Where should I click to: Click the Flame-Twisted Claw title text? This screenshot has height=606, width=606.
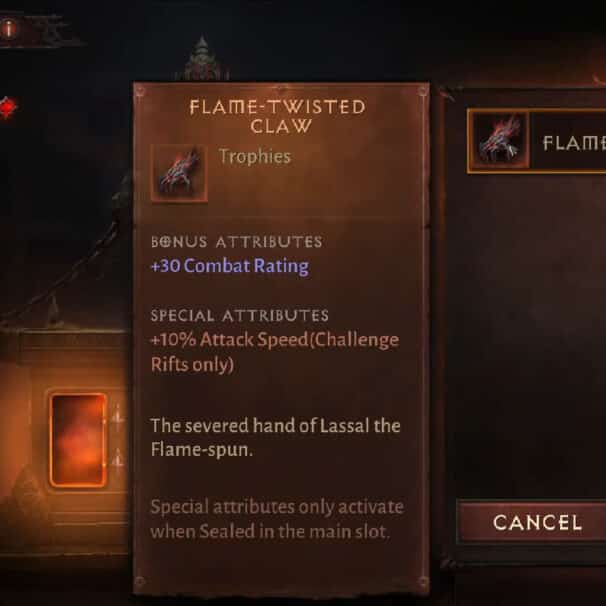point(278,116)
